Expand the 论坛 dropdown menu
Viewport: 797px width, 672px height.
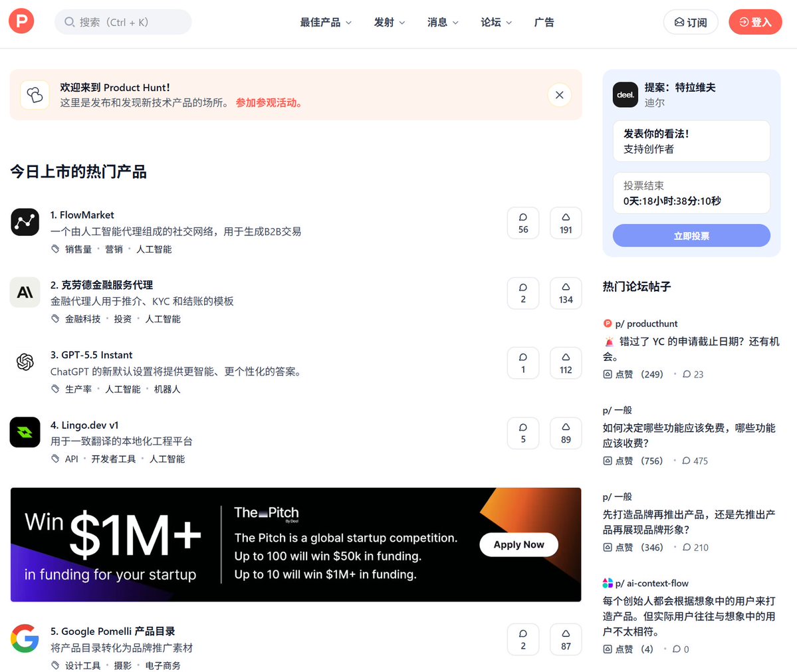coord(496,22)
